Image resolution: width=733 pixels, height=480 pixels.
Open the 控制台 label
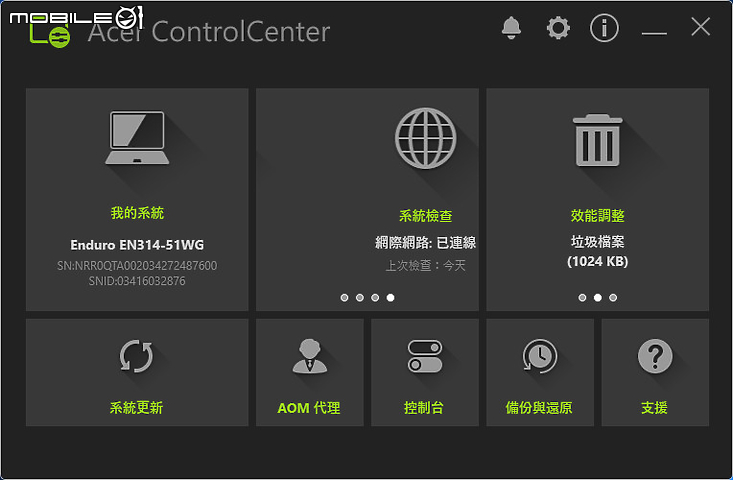[x=424, y=408]
